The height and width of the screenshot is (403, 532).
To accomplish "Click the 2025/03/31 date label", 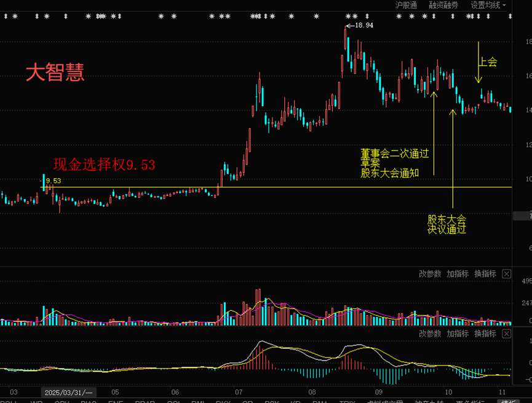I will (69, 393).
